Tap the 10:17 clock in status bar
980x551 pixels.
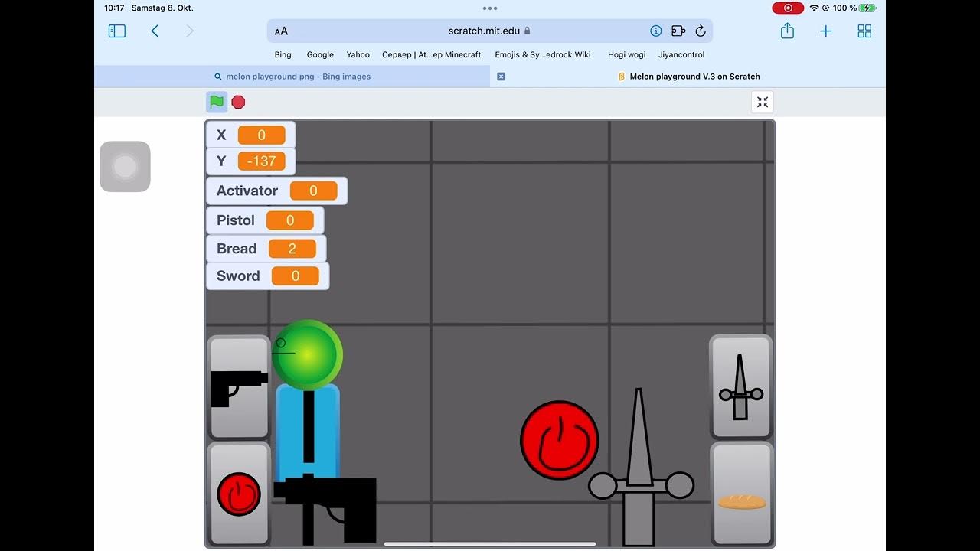114,8
